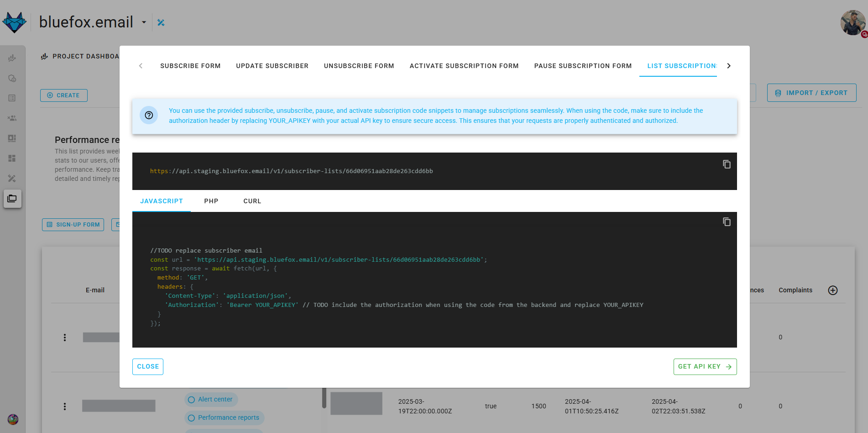Click the API URL text in the code box

(x=292, y=171)
